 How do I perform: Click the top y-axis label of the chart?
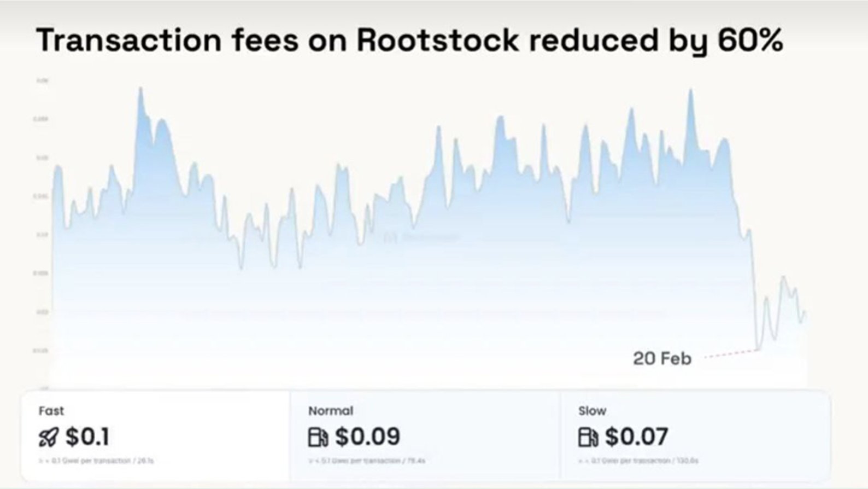click(x=42, y=80)
